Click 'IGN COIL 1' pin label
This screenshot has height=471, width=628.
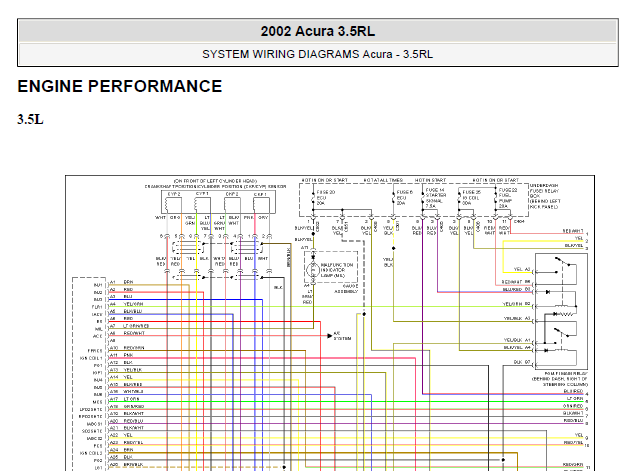[91, 358]
